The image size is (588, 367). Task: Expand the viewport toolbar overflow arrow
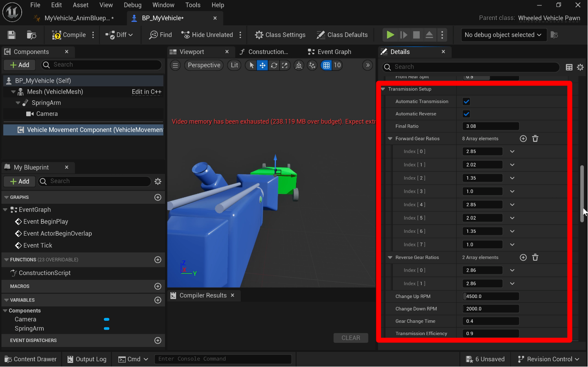click(368, 65)
